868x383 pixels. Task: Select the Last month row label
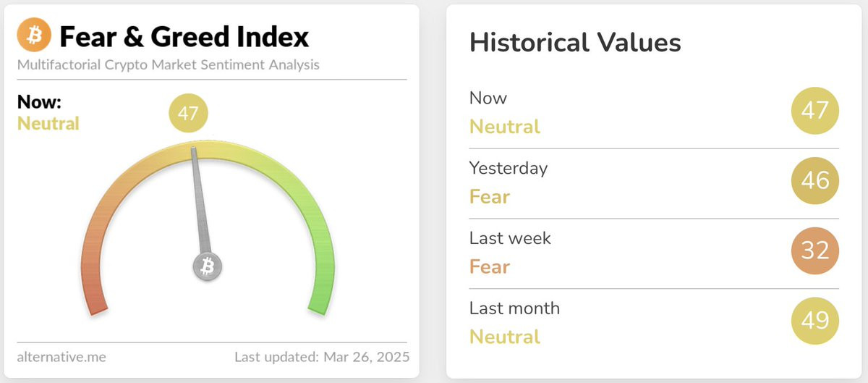pos(514,308)
